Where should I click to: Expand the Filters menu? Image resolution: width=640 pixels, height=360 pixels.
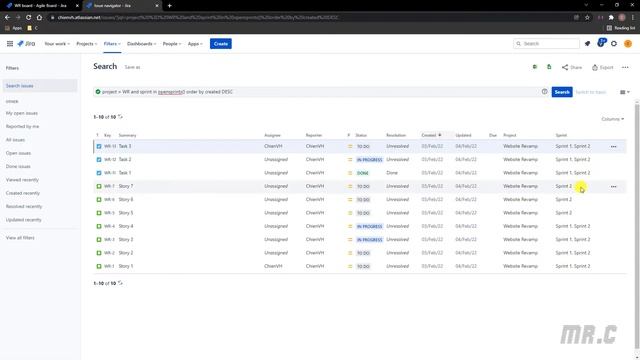(x=112, y=44)
